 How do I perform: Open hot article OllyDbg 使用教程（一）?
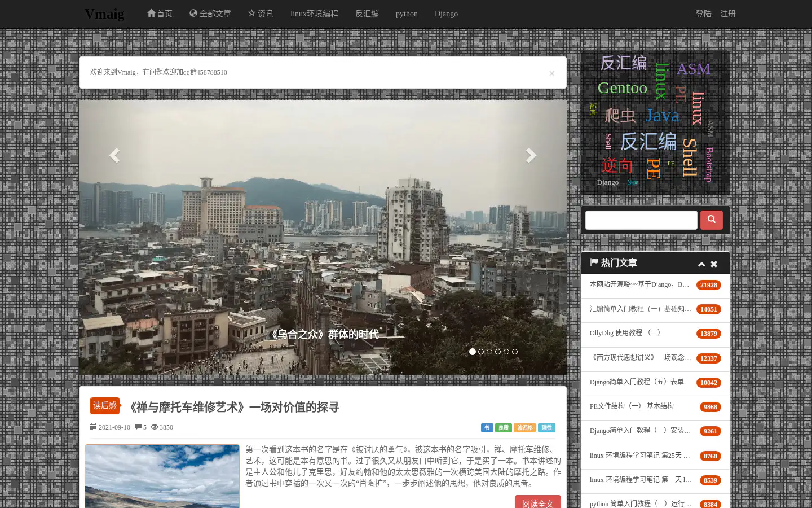tap(625, 333)
